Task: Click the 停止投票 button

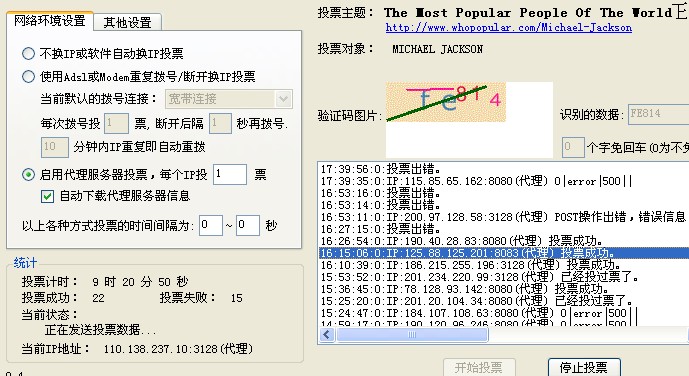Action: [x=584, y=367]
